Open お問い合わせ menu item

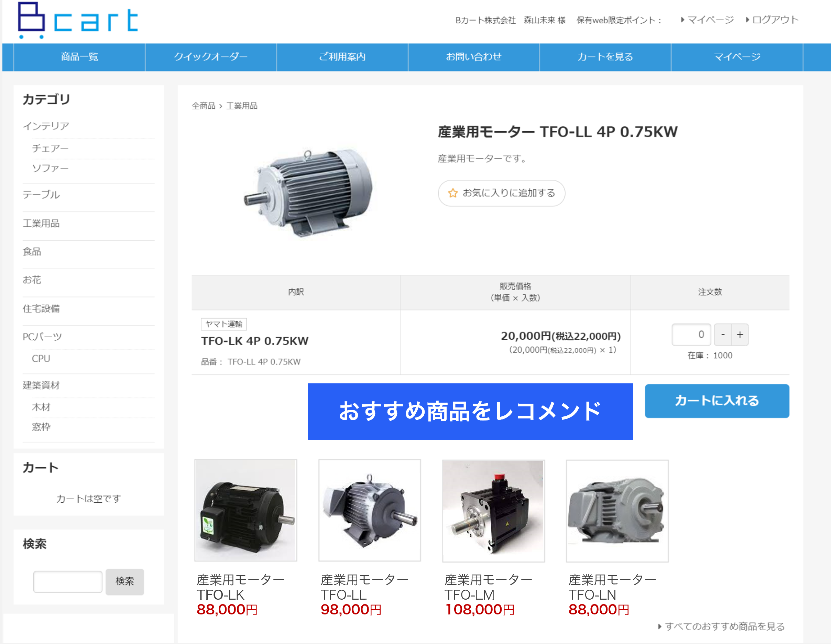coord(473,57)
